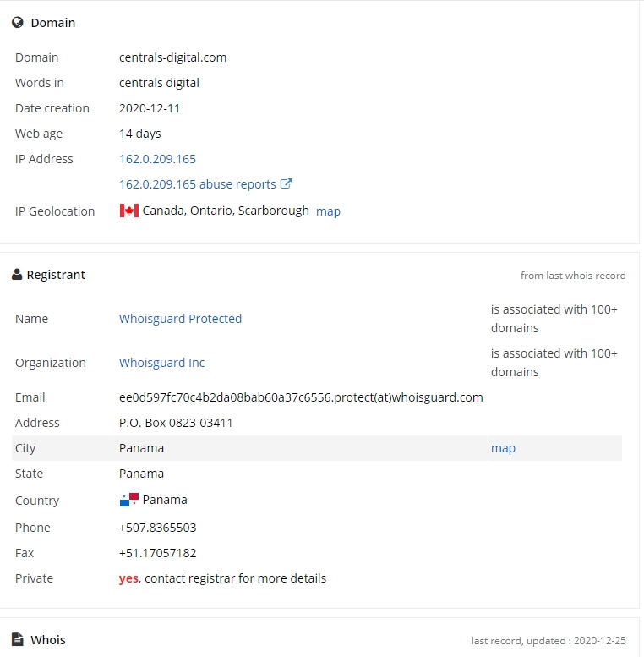Open the map link in City row
Image resolution: width=644 pixels, height=657 pixels.
503,448
